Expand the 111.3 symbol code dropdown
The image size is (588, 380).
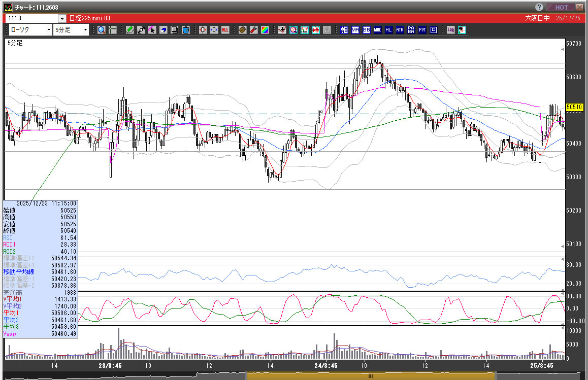click(62, 18)
